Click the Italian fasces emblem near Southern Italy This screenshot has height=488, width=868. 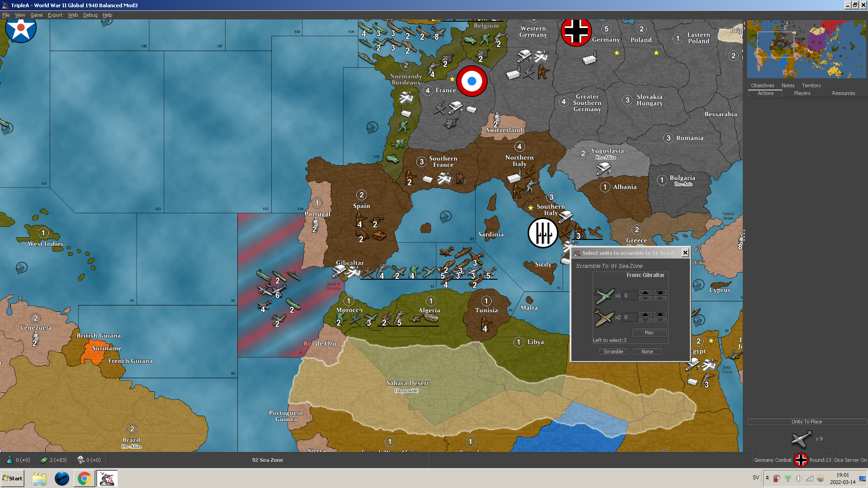click(542, 233)
